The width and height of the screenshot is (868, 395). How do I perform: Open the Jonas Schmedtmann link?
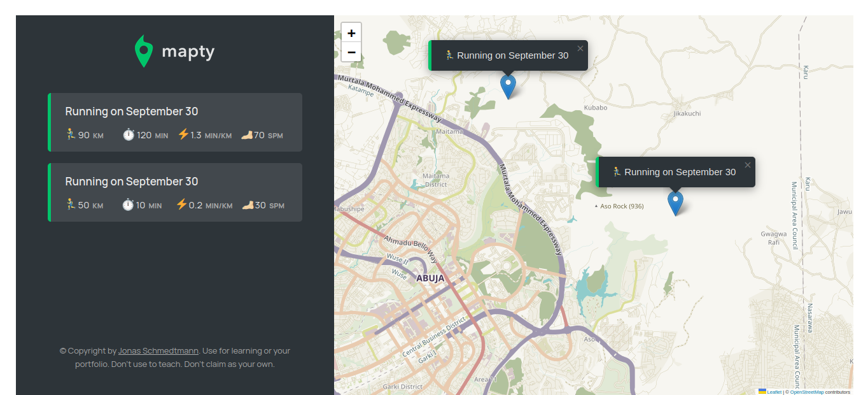[x=158, y=351]
